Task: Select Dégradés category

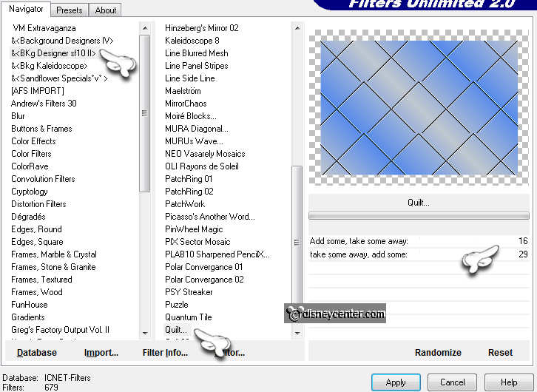Action: [28, 217]
